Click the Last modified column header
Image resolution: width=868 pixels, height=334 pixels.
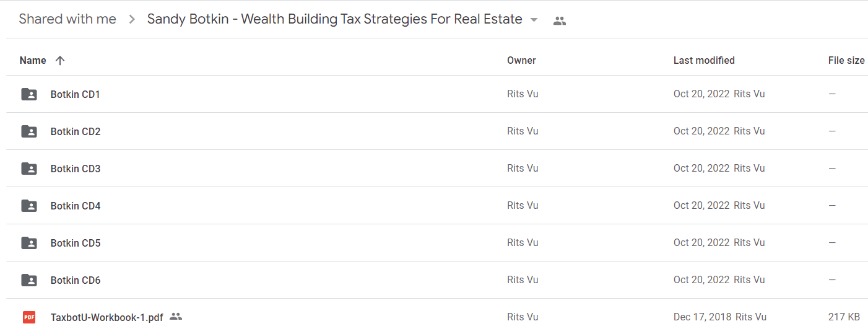[x=704, y=61]
